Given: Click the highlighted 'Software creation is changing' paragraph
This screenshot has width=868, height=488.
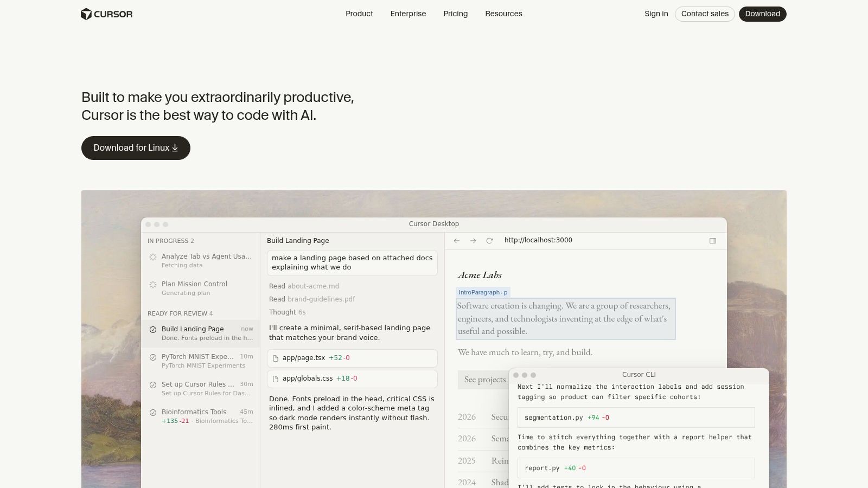Looking at the screenshot, I should [x=566, y=319].
